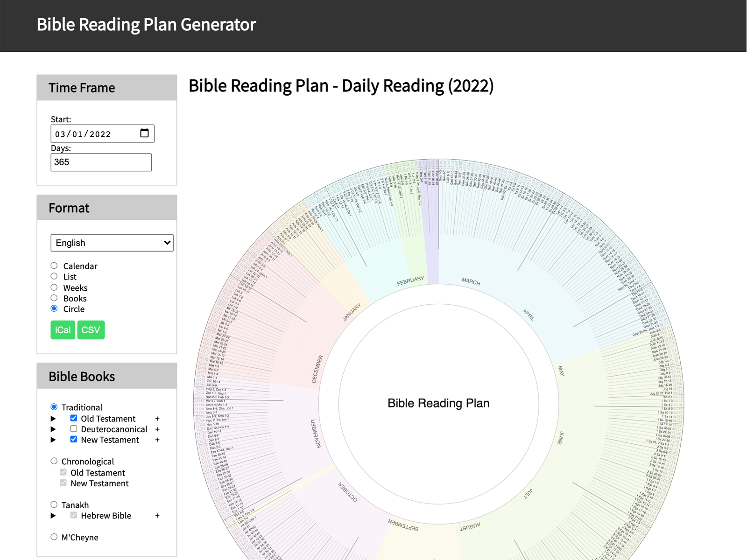The width and height of the screenshot is (747, 560).
Task: Export plan using the CSV button
Action: click(91, 330)
